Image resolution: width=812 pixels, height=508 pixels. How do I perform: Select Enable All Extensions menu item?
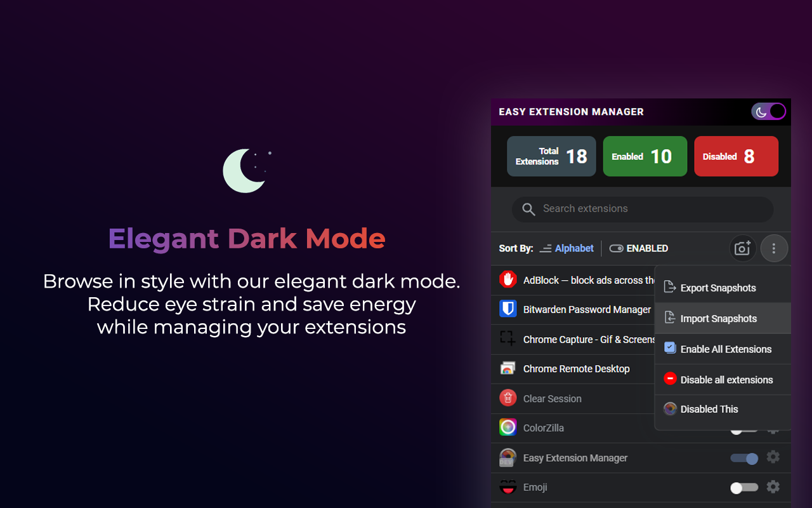(723, 349)
